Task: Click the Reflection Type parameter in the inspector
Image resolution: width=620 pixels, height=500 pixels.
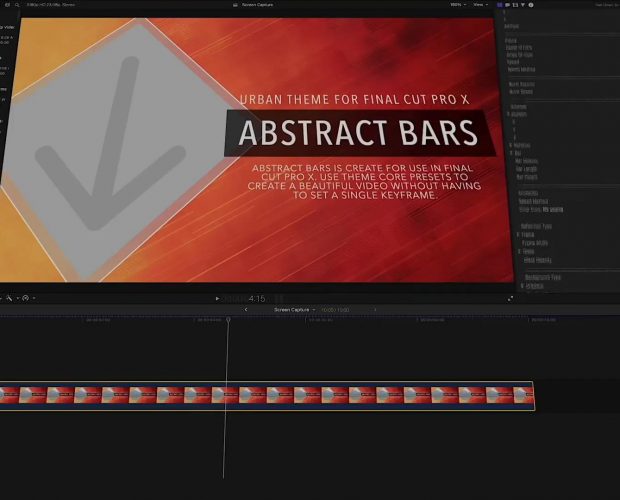Action: pyautogui.click(x=536, y=226)
